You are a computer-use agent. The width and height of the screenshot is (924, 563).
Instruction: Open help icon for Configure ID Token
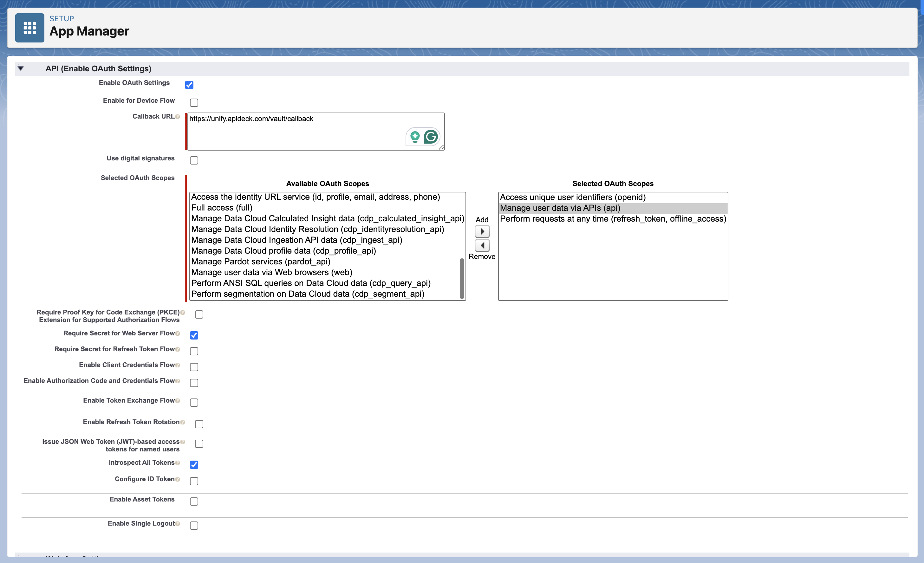point(178,479)
